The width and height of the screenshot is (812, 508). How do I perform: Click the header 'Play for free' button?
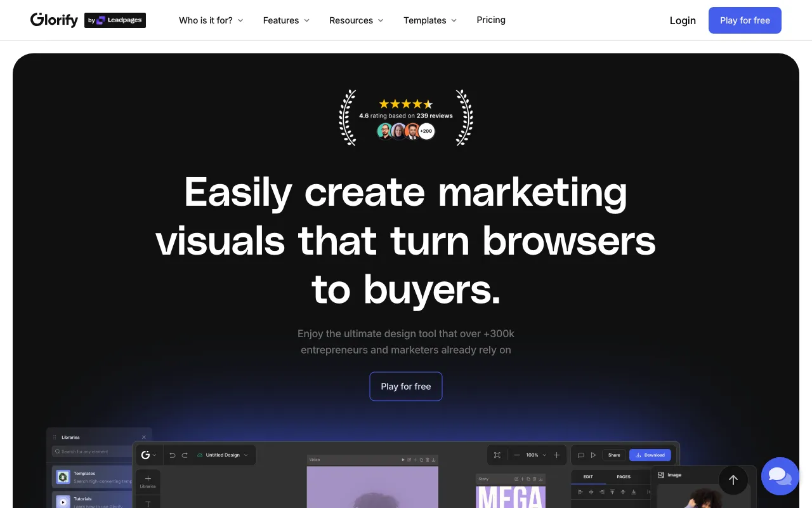(x=745, y=20)
